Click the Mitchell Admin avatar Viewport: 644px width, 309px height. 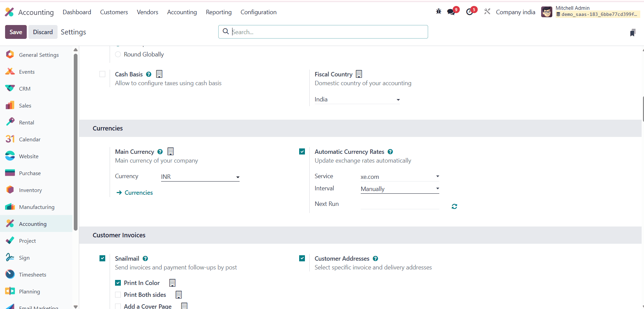coord(547,12)
